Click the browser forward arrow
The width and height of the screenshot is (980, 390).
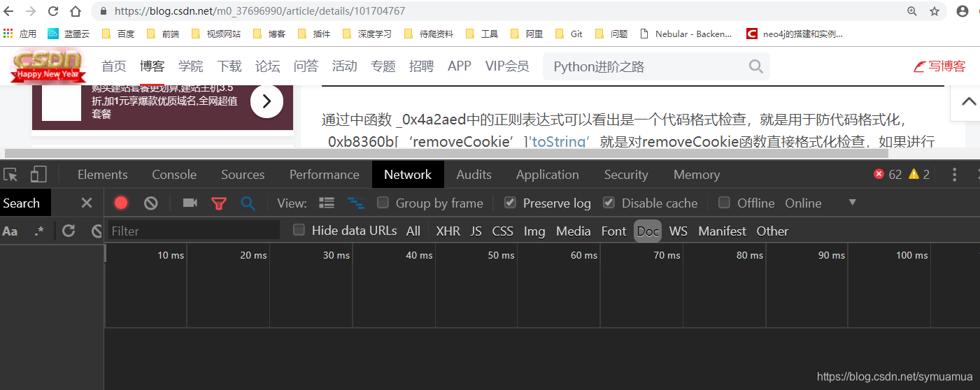click(x=31, y=11)
